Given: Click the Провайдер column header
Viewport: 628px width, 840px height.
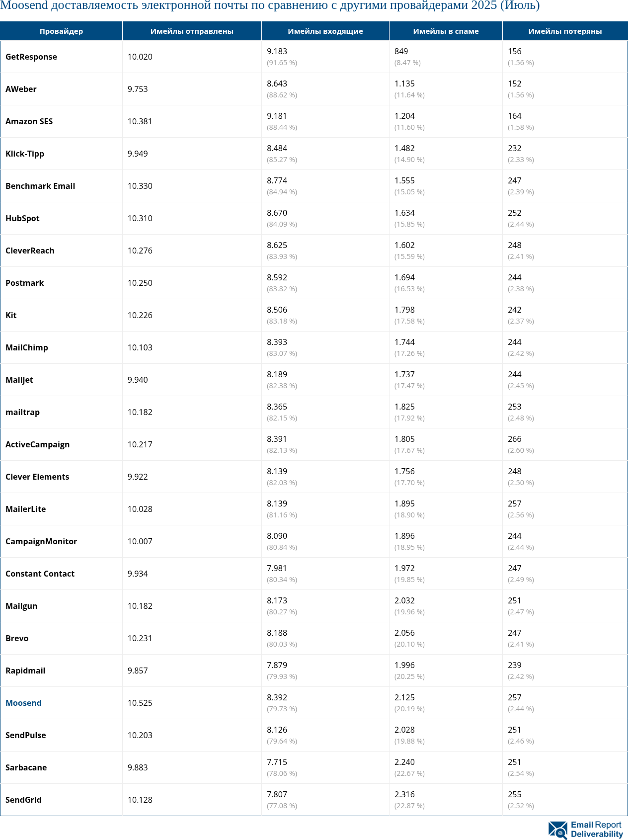Looking at the screenshot, I should [61, 31].
